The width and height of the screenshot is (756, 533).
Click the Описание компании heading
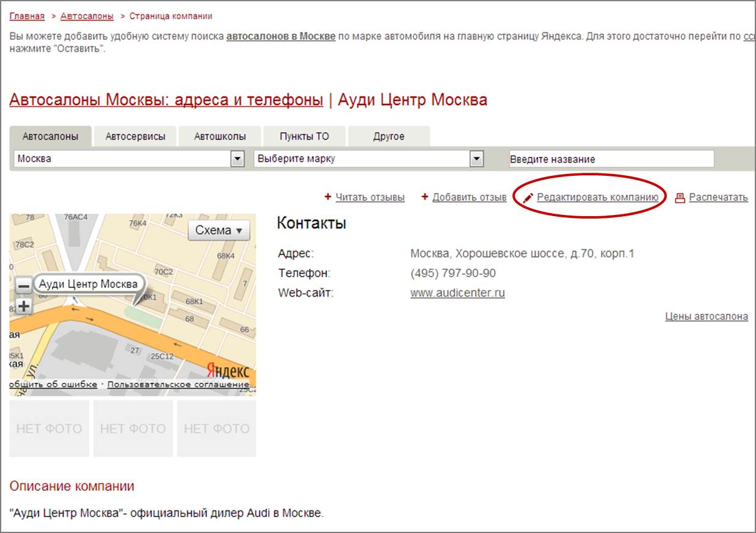click(72, 487)
